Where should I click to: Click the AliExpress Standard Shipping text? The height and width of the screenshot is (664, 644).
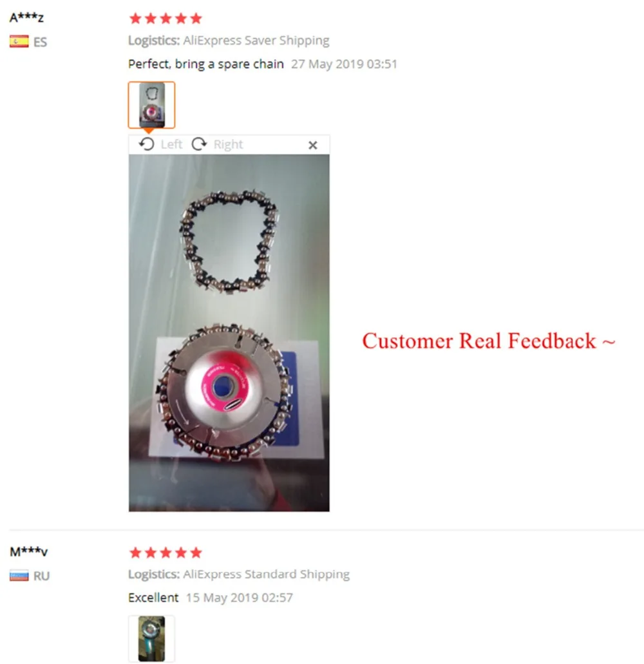pos(267,574)
